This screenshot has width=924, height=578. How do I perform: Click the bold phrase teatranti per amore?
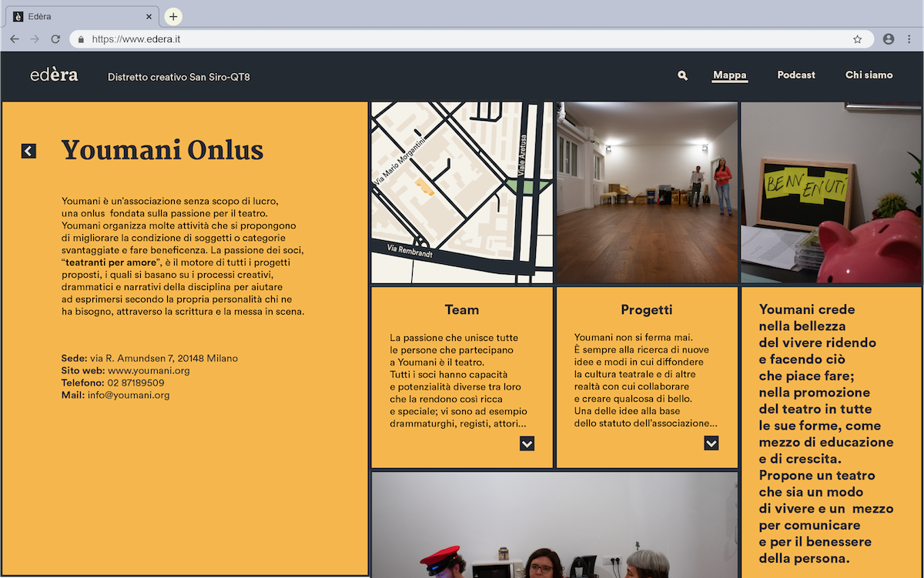tap(110, 262)
